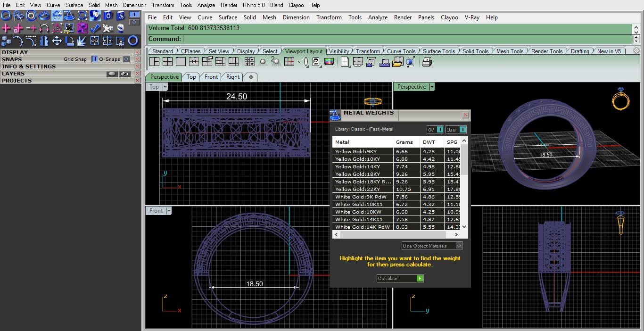Click the colored grid options icon
Viewport: 644px width, 331px height.
[289, 61]
